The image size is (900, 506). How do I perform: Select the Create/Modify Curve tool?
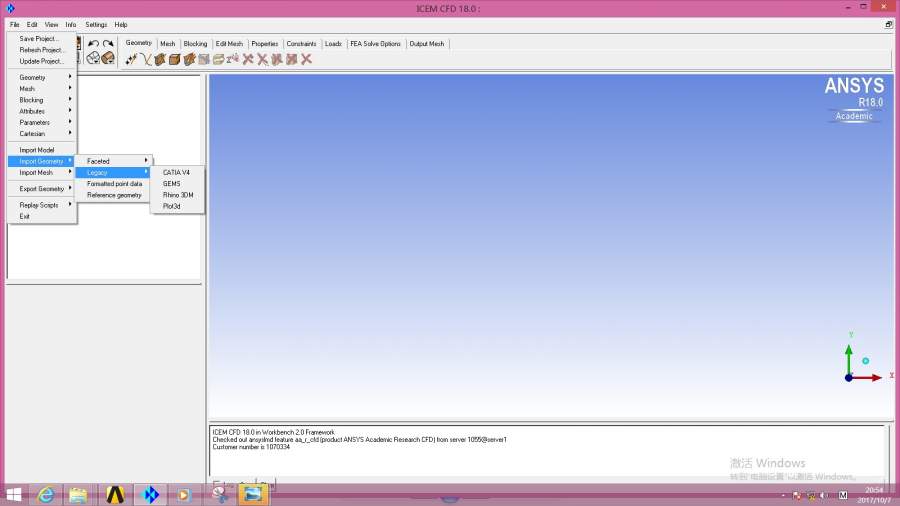tap(145, 59)
